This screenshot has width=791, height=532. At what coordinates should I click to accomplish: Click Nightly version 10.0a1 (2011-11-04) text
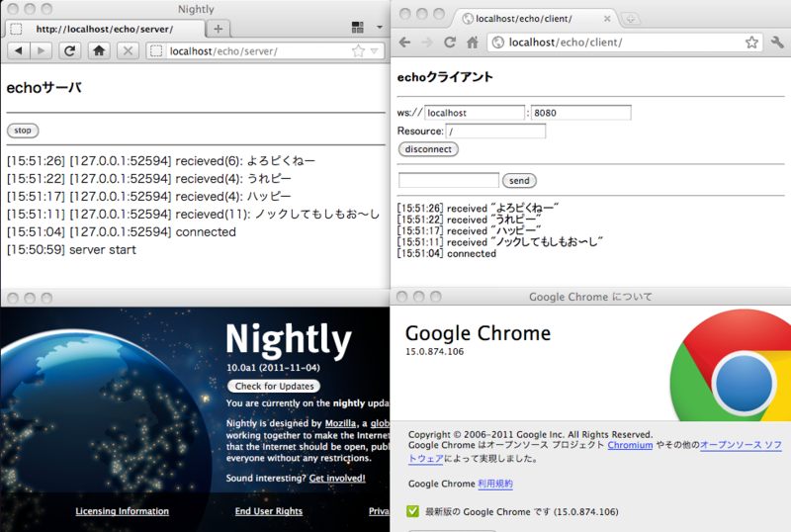(x=273, y=368)
